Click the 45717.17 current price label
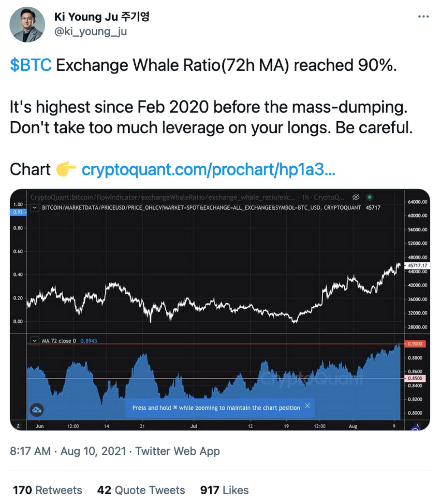Viewport: 440px width, 504px height. (417, 265)
